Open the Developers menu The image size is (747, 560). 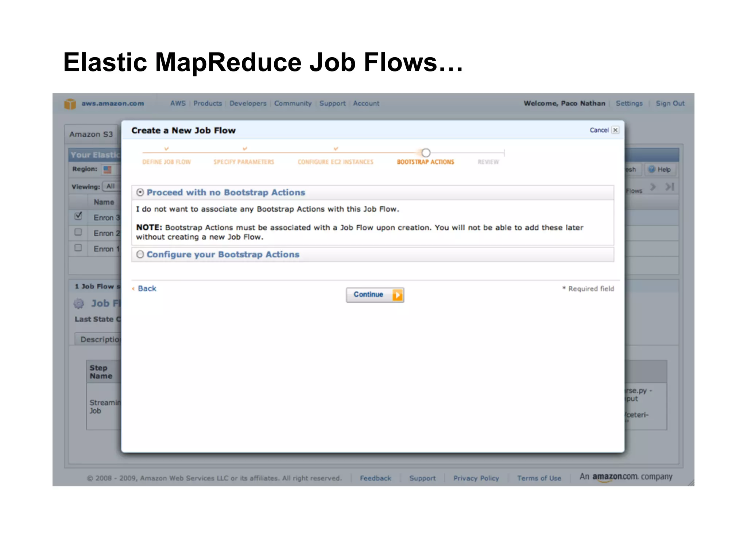(x=248, y=104)
